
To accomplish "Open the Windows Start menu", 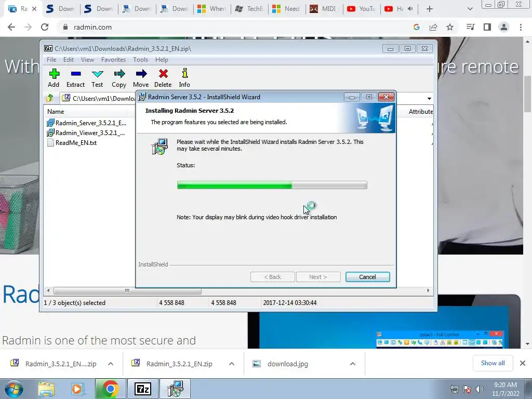I will (x=14, y=389).
